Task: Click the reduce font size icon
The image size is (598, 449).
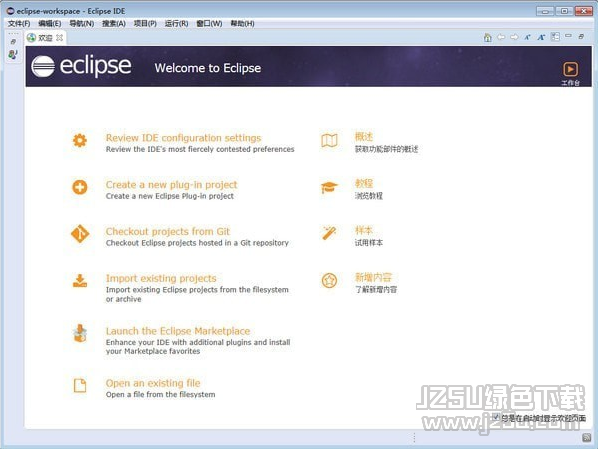Action: (x=527, y=37)
